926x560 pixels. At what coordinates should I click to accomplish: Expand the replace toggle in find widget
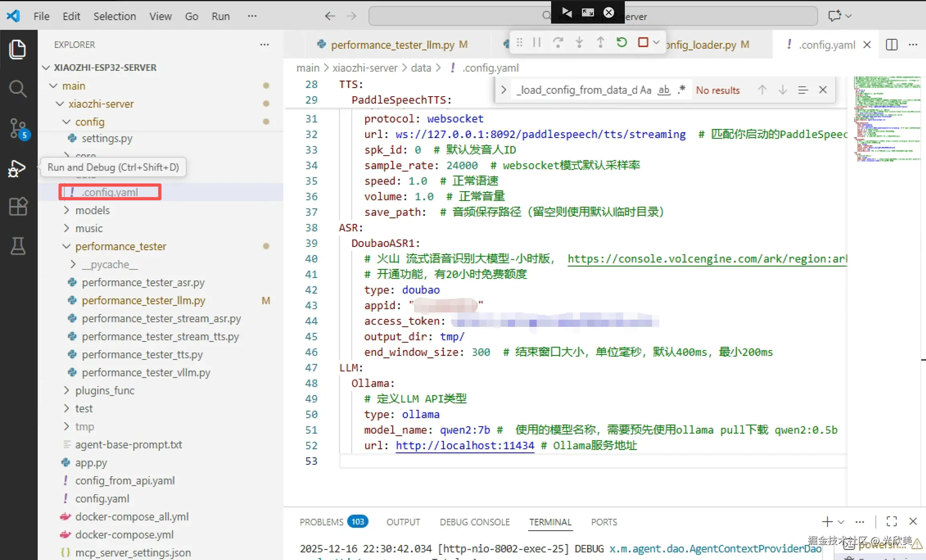coord(504,90)
